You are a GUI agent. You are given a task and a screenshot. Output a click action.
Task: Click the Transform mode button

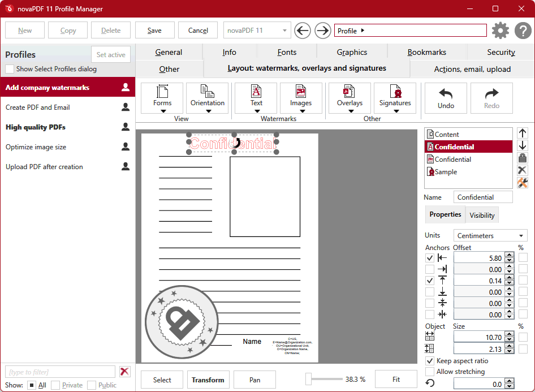pyautogui.click(x=208, y=380)
